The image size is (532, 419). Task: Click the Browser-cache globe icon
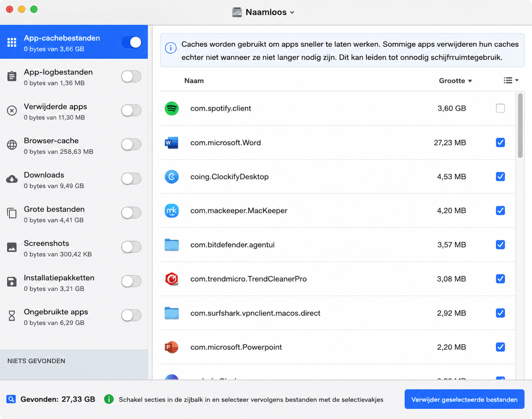12,145
